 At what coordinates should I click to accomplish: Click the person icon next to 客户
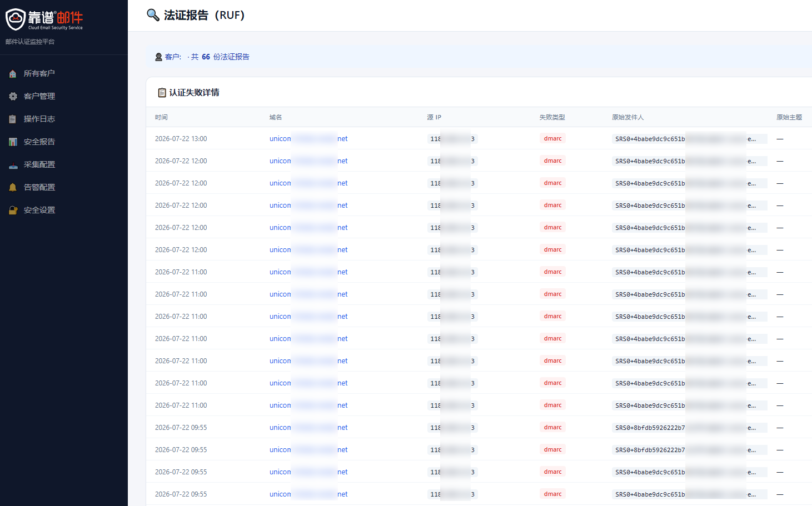coord(158,57)
